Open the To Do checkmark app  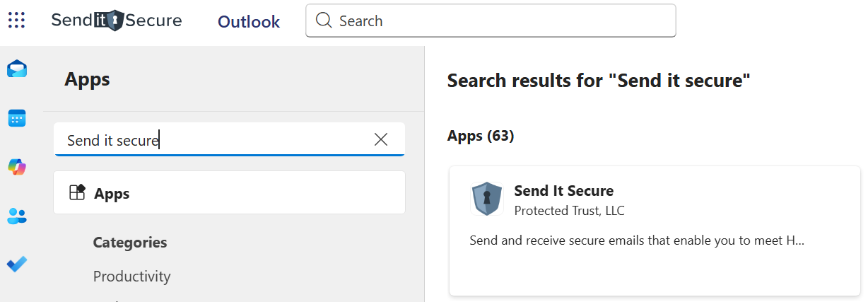click(17, 265)
